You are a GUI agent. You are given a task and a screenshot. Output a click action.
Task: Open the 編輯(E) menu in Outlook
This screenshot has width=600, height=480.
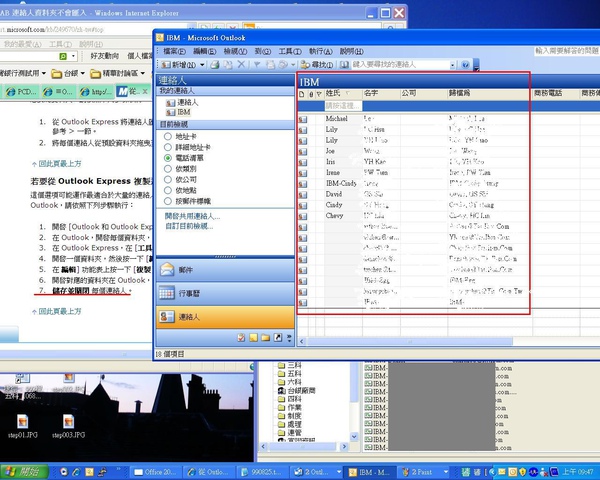click(x=204, y=51)
